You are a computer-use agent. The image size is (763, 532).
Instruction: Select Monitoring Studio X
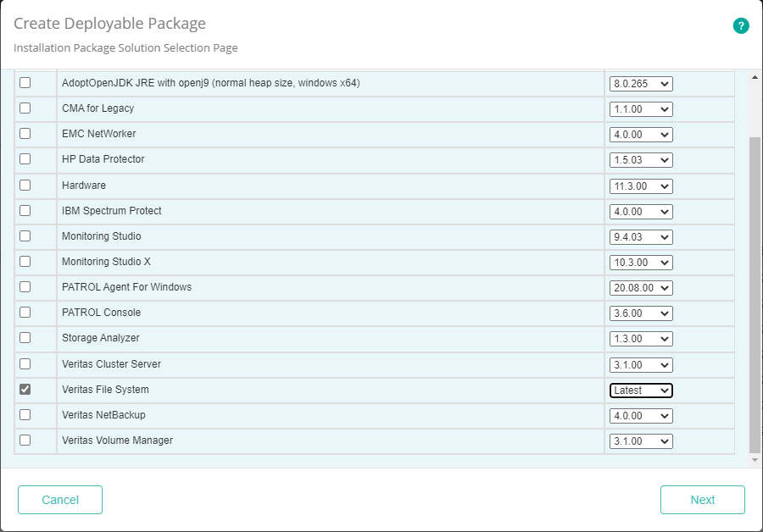(24, 262)
